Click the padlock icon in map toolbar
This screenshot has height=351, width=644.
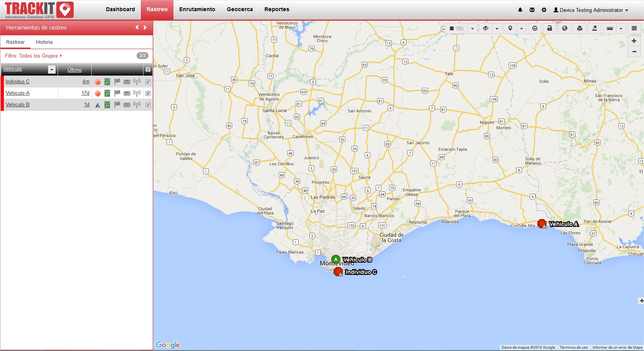pyautogui.click(x=550, y=28)
